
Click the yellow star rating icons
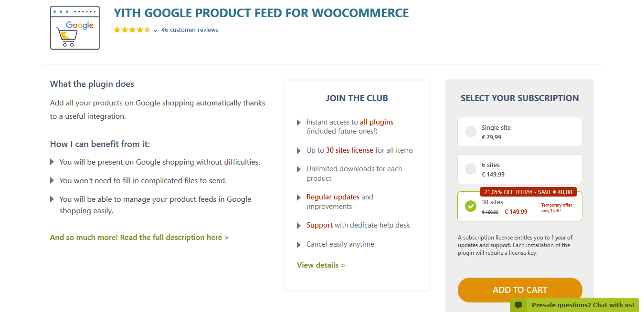pyautogui.click(x=132, y=30)
